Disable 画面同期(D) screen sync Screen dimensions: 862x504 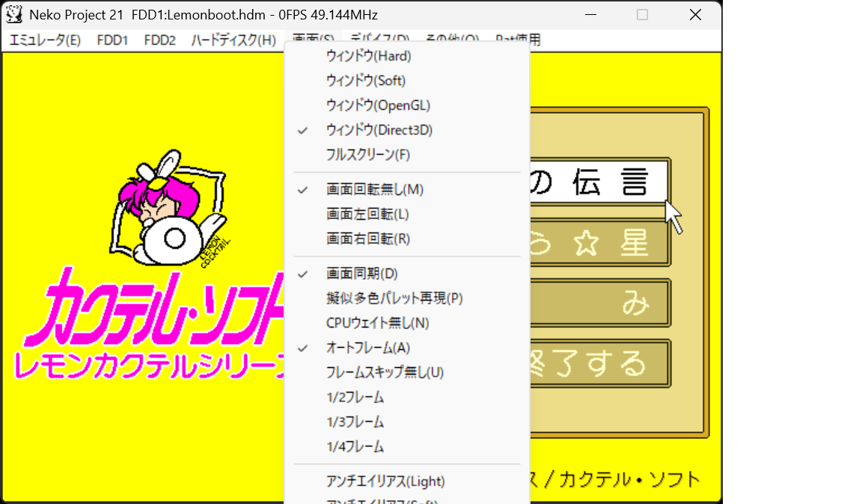pos(362,274)
